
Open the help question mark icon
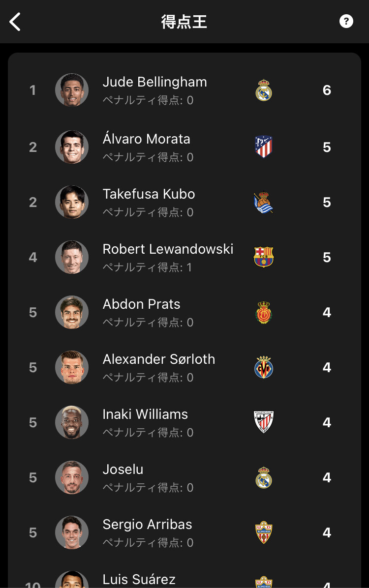click(x=346, y=21)
